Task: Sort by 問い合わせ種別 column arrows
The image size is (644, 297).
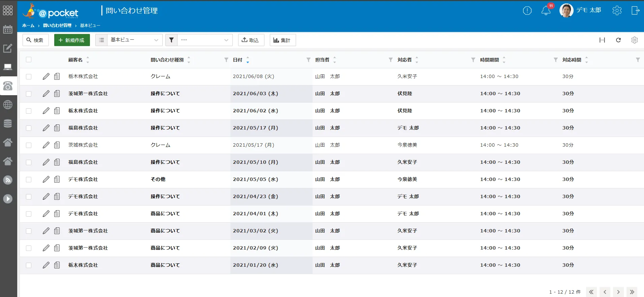Action: tap(189, 60)
